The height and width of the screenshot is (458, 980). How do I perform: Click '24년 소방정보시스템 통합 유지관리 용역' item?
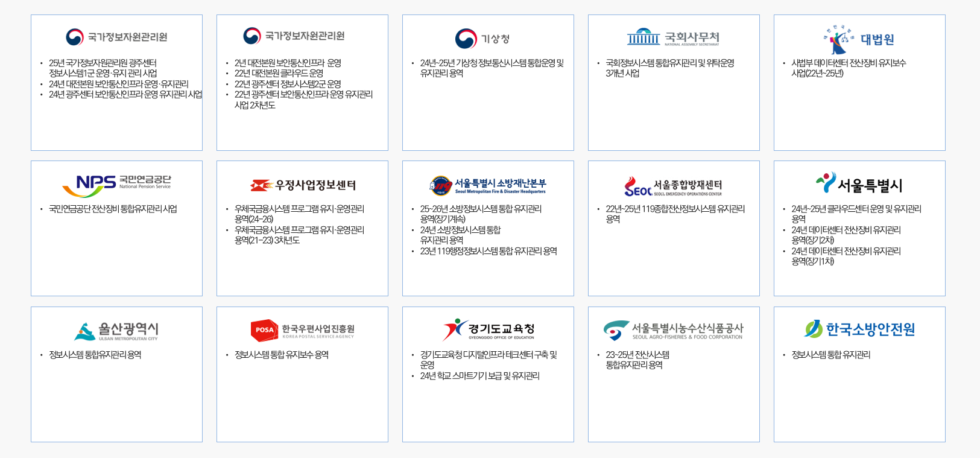pyautogui.click(x=460, y=235)
